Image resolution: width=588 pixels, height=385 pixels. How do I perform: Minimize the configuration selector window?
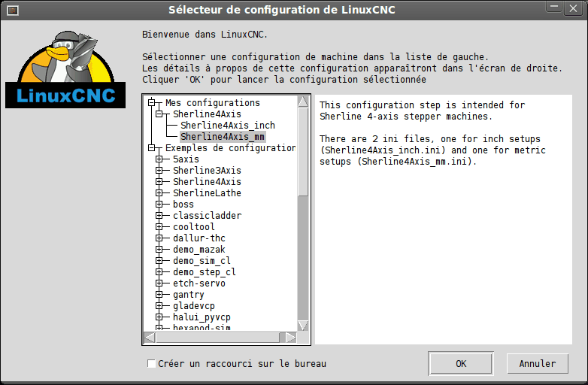pyautogui.click(x=554, y=8)
